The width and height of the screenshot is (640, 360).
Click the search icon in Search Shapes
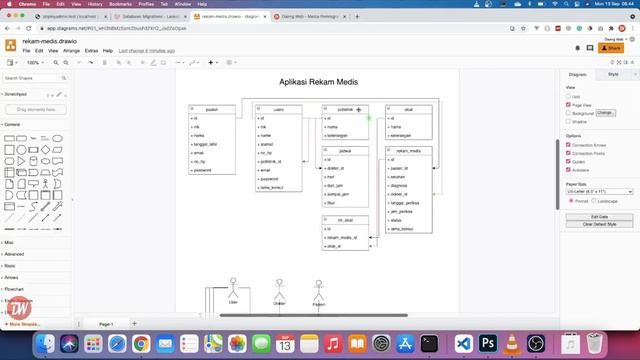pyautogui.click(x=64, y=78)
